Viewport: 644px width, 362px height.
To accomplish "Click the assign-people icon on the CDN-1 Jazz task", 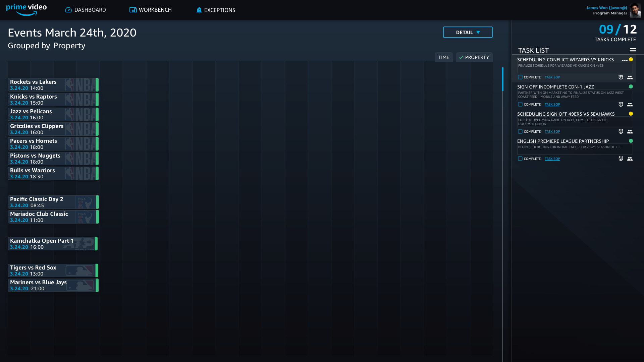I will coord(630,105).
